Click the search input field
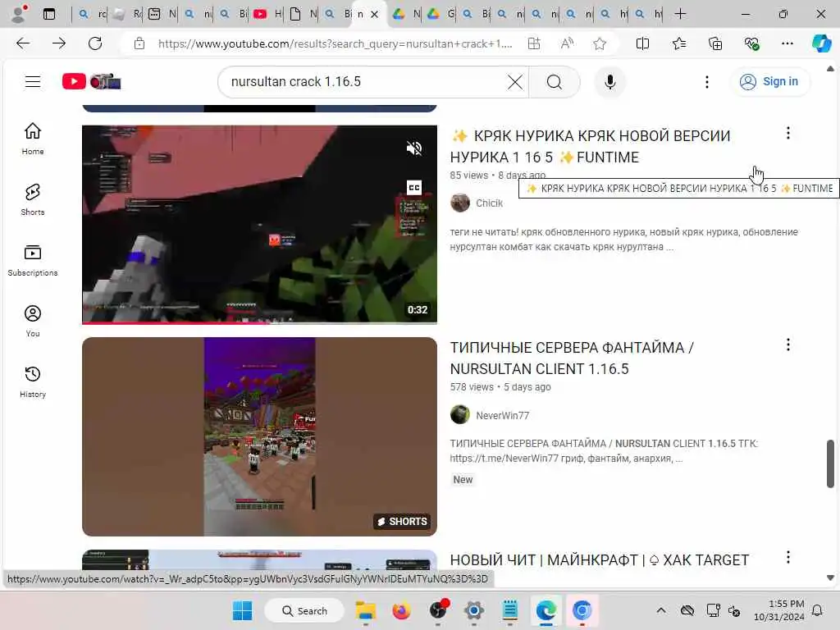 364,82
